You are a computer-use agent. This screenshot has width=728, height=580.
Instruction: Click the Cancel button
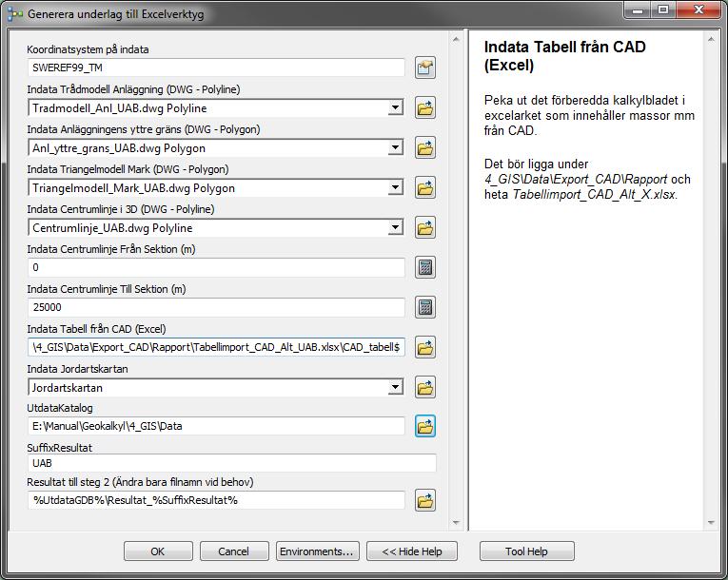pos(234,551)
